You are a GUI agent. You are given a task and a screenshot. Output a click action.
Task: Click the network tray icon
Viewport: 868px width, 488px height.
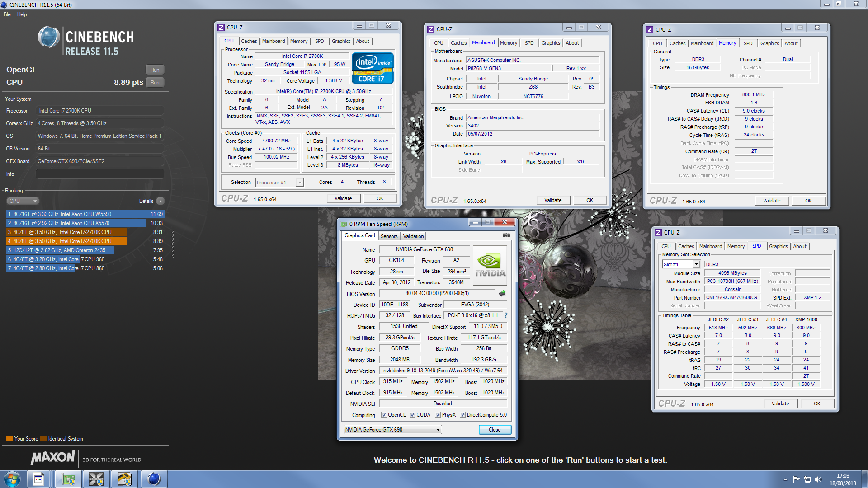tap(807, 479)
